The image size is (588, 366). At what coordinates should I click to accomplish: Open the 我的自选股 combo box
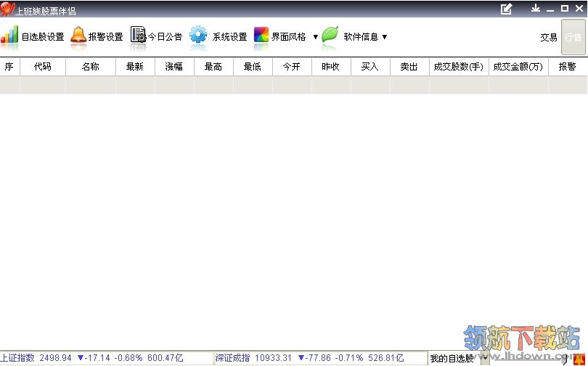(459, 358)
